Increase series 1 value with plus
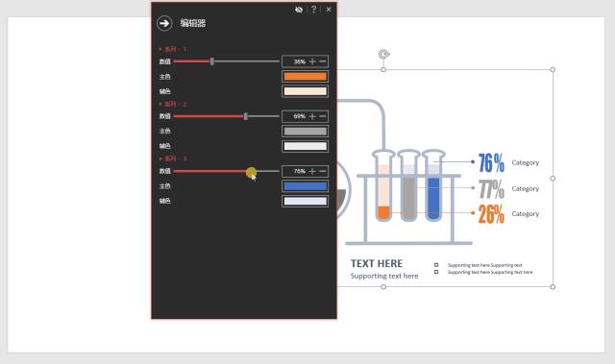Screen dimensions: 615x364 click(x=312, y=61)
